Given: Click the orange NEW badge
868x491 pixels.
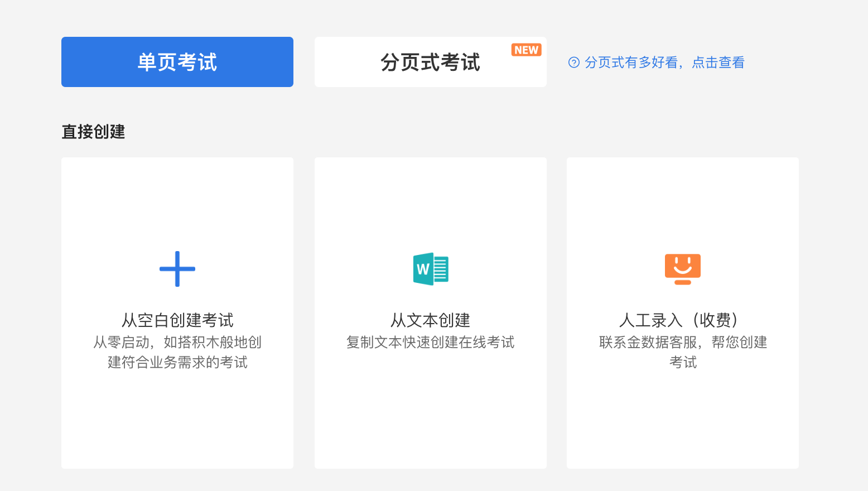Looking at the screenshot, I should click(x=526, y=50).
